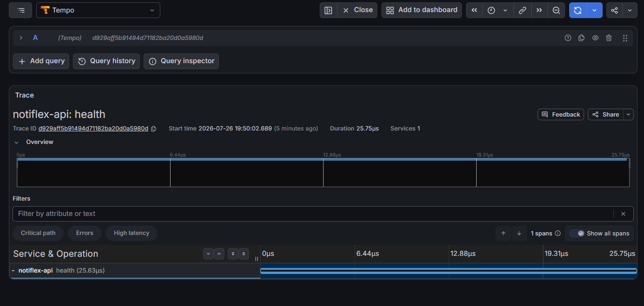Click the trace Share button
Screen dimensions: 644x306
pyautogui.click(x=606, y=114)
